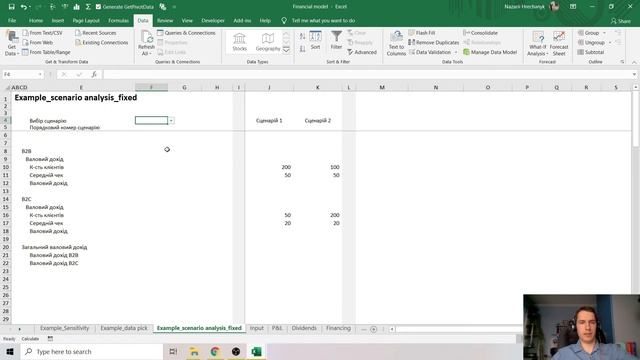Open the Developer ribbon tab
Image resolution: width=640 pixels, height=360 pixels.
click(213, 20)
